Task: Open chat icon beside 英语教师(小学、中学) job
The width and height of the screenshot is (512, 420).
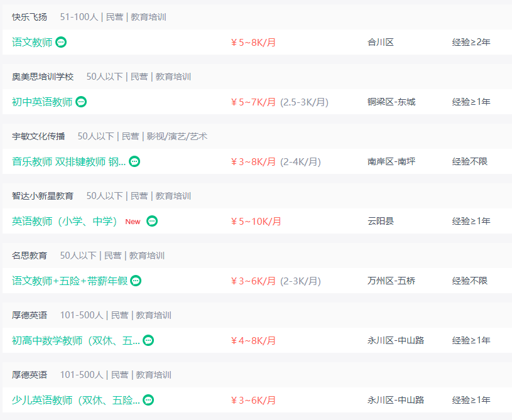Action: coord(152,221)
